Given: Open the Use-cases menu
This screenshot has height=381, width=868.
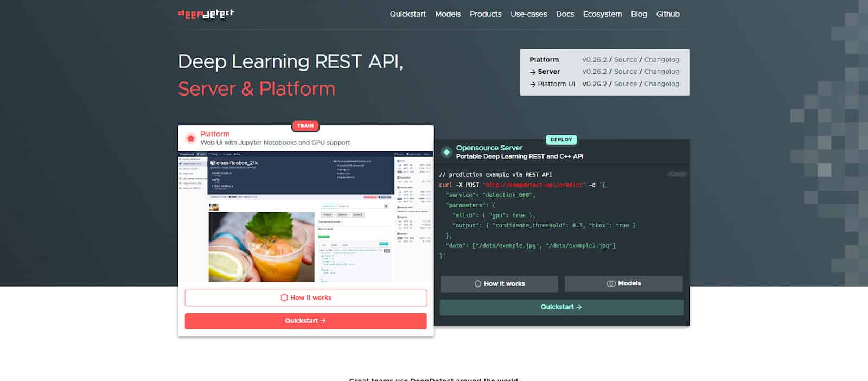Looking at the screenshot, I should click(528, 14).
